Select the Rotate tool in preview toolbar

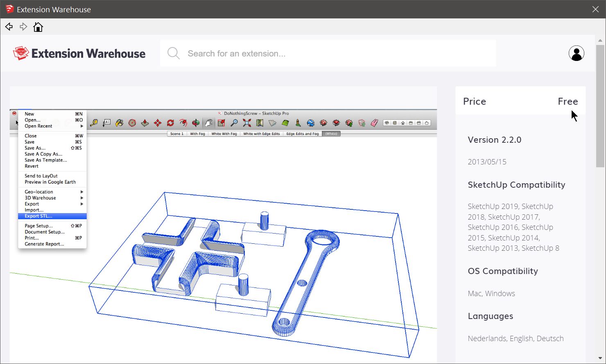[x=170, y=123]
